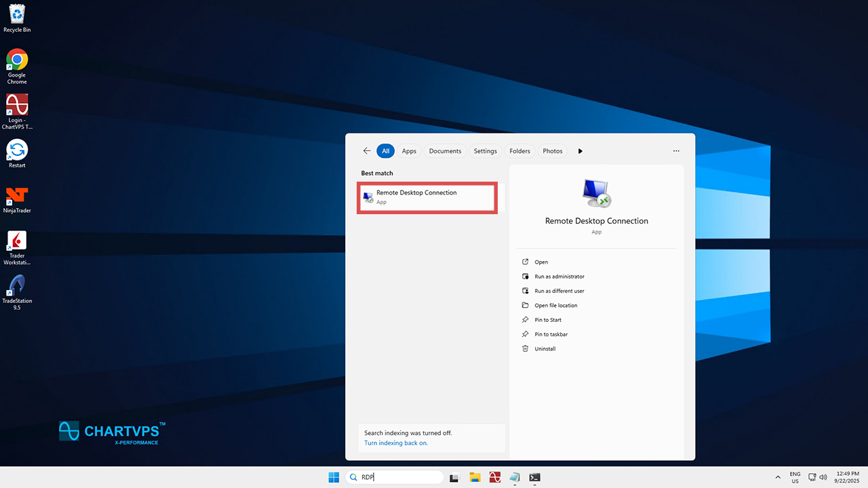Click Run as administrator option

tap(559, 277)
